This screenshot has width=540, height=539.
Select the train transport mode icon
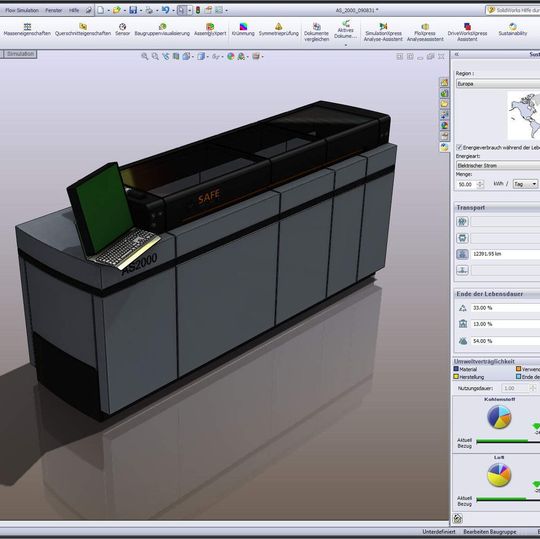(x=463, y=221)
